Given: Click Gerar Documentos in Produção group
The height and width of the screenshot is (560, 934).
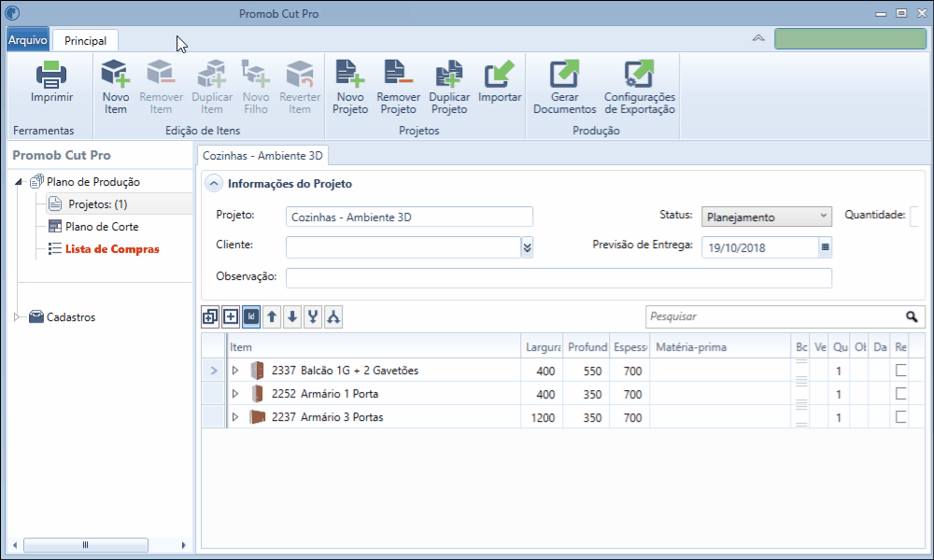Looking at the screenshot, I should [x=564, y=87].
